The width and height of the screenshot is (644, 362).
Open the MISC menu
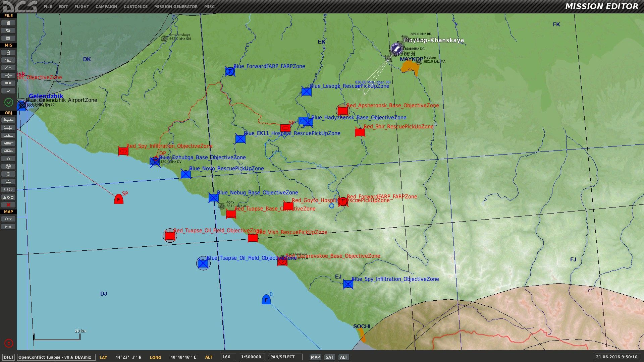point(209,7)
